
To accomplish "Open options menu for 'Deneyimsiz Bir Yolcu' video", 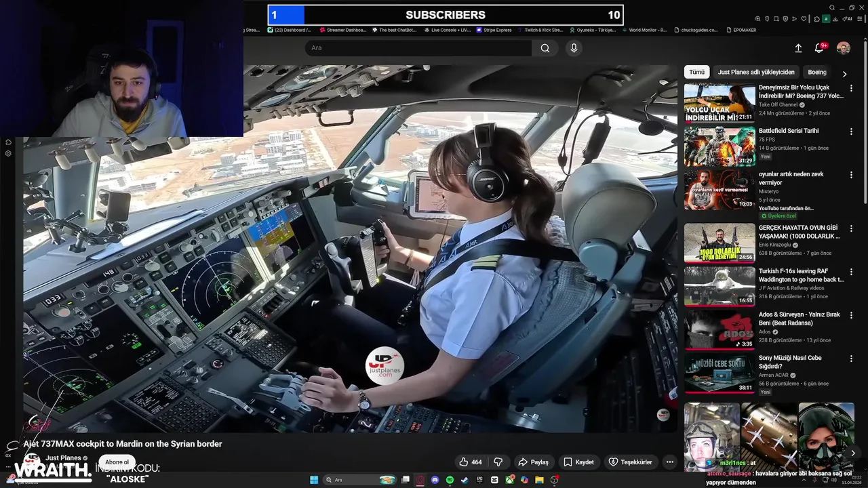I will [851, 88].
